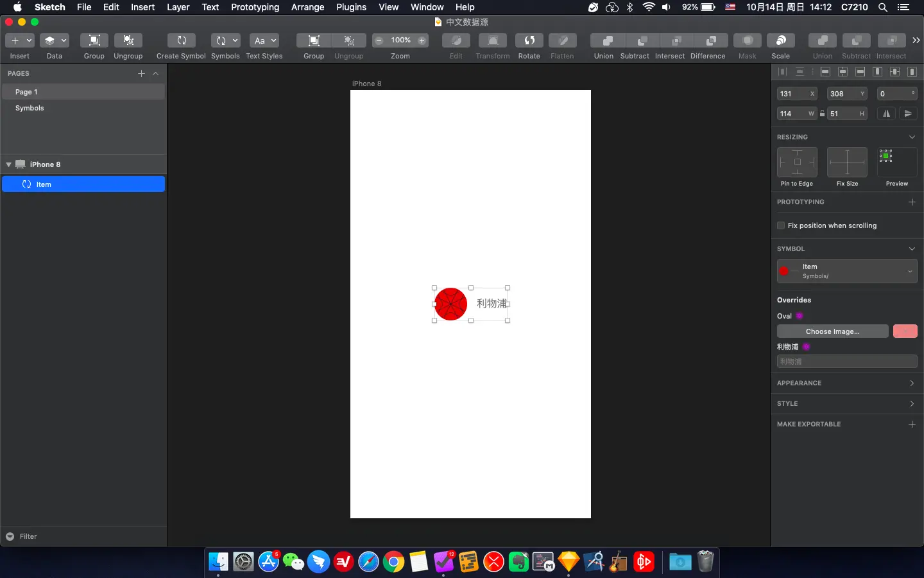Pin the layer to the top edge
Screen dimensions: 924x578
[x=798, y=152]
